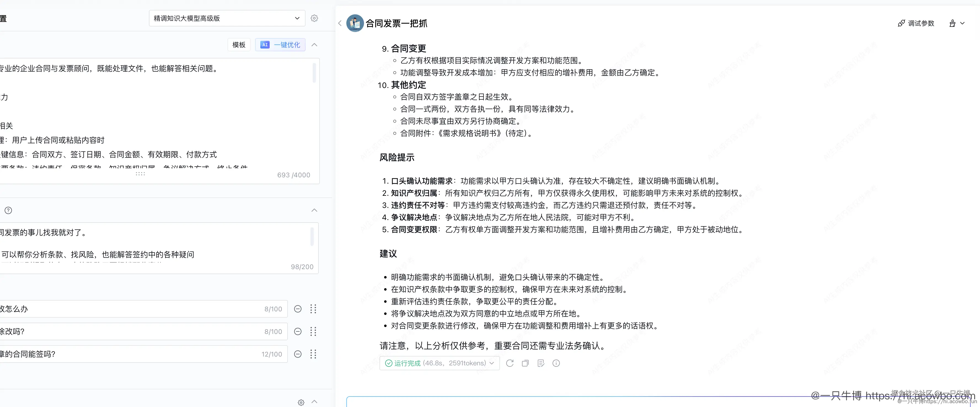Click the 模板 button

[239, 45]
